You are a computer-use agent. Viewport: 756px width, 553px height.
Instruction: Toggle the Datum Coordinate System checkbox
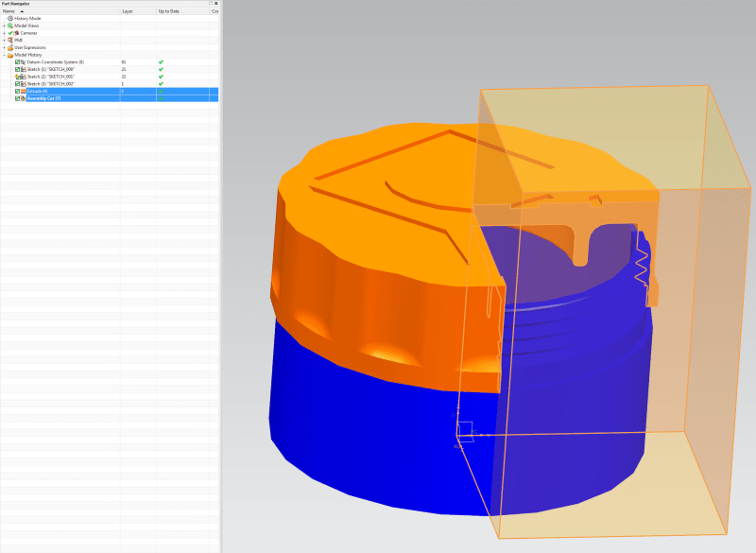pos(17,62)
